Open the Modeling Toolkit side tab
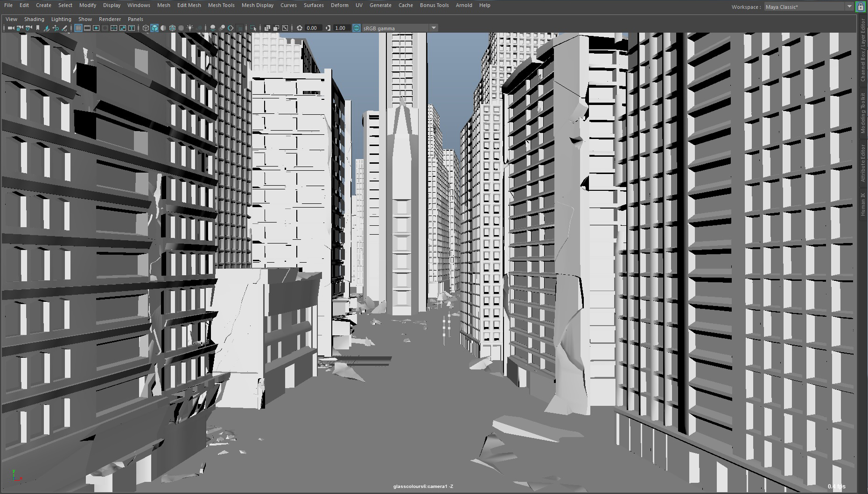 863,113
